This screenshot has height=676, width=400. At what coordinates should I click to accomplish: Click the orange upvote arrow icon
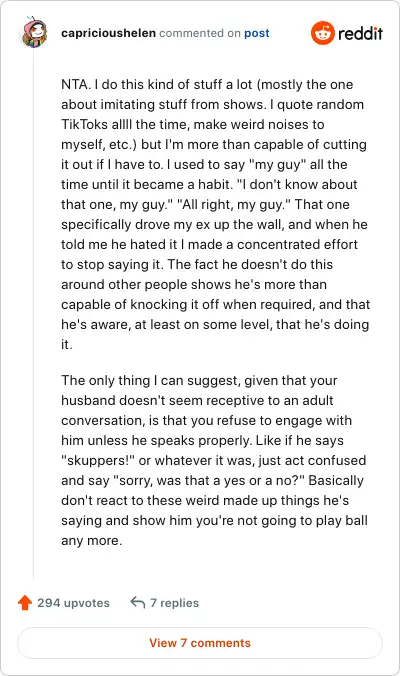pos(25,602)
